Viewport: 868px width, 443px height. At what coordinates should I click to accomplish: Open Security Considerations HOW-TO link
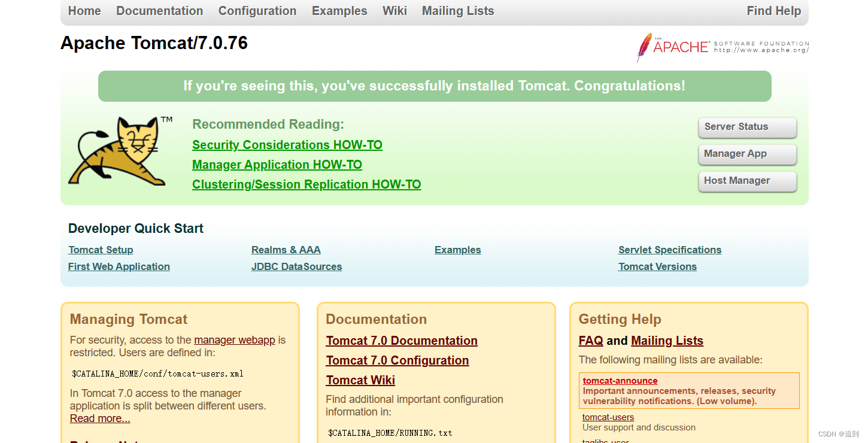click(x=287, y=145)
